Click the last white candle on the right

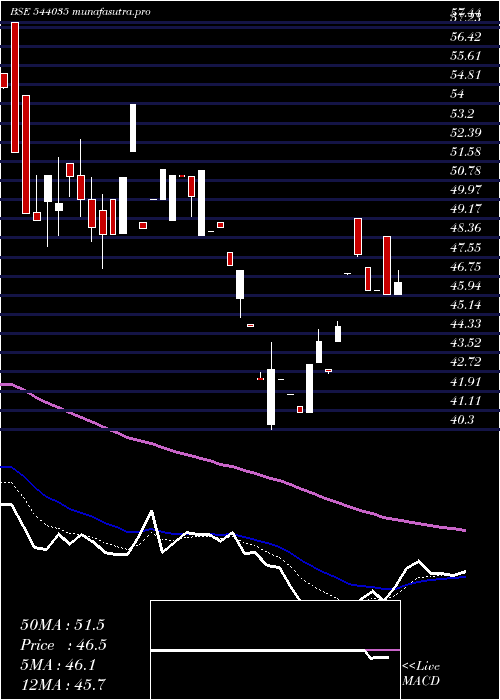pyautogui.click(x=398, y=288)
